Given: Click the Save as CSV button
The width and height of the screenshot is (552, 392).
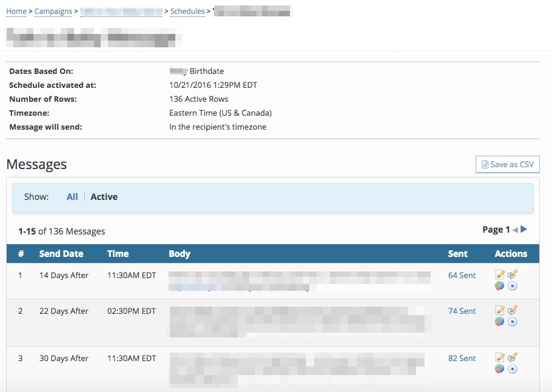Looking at the screenshot, I should (x=507, y=164).
